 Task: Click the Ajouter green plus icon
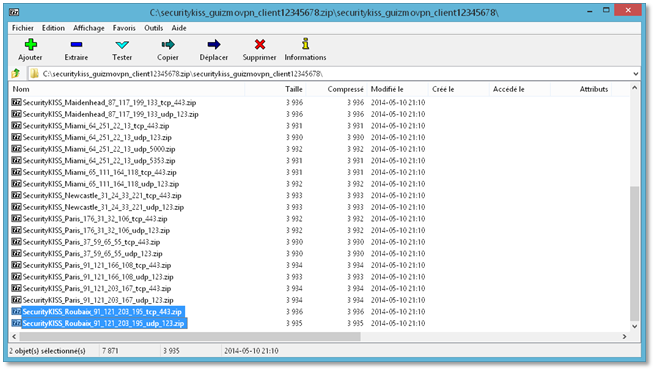coord(30,44)
